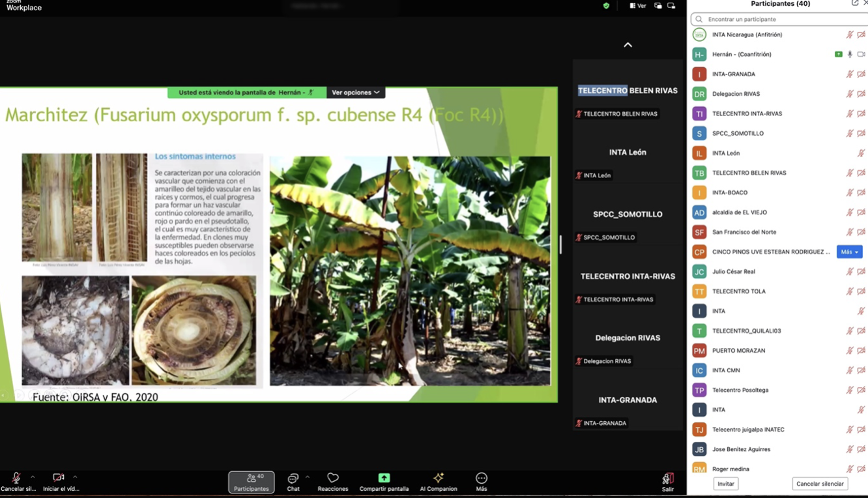Expand the Ver opciones dropdown
Viewport: 868px width, 498px height.
[355, 93]
